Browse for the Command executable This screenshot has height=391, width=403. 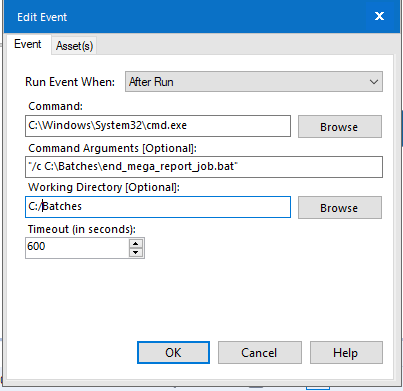[340, 127]
